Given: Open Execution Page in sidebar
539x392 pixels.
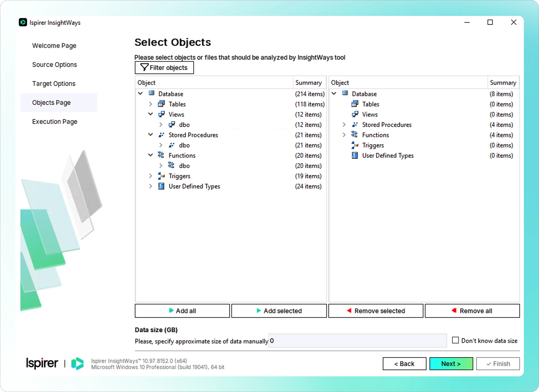Looking at the screenshot, I should [x=55, y=121].
